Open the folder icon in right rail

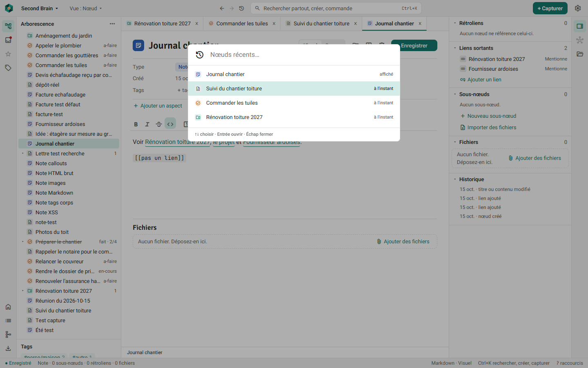coord(580,54)
